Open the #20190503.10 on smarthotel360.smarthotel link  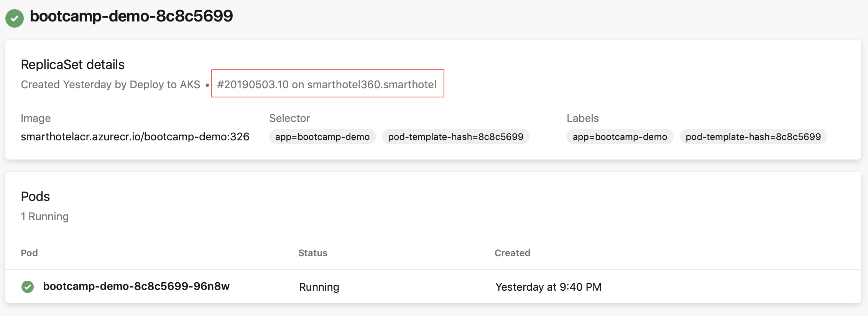coord(327,84)
